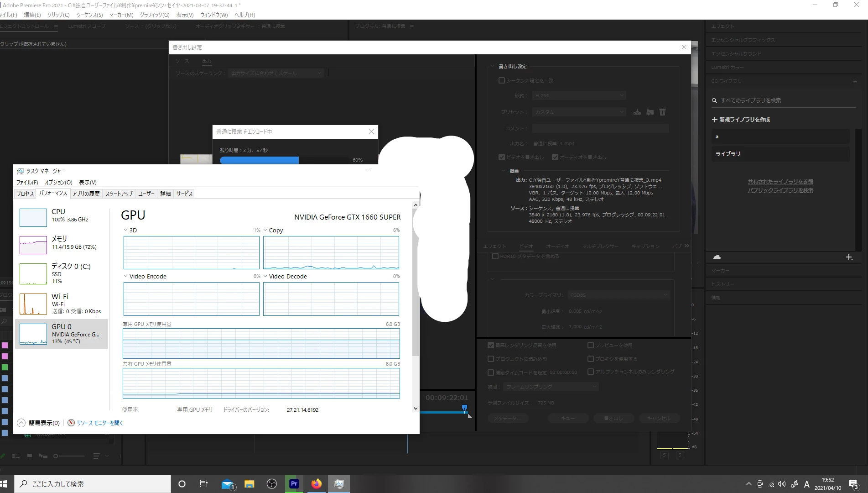Select Wi-Fi performance item in Task Manager
Viewport: 868px width, 493px height.
(62, 304)
